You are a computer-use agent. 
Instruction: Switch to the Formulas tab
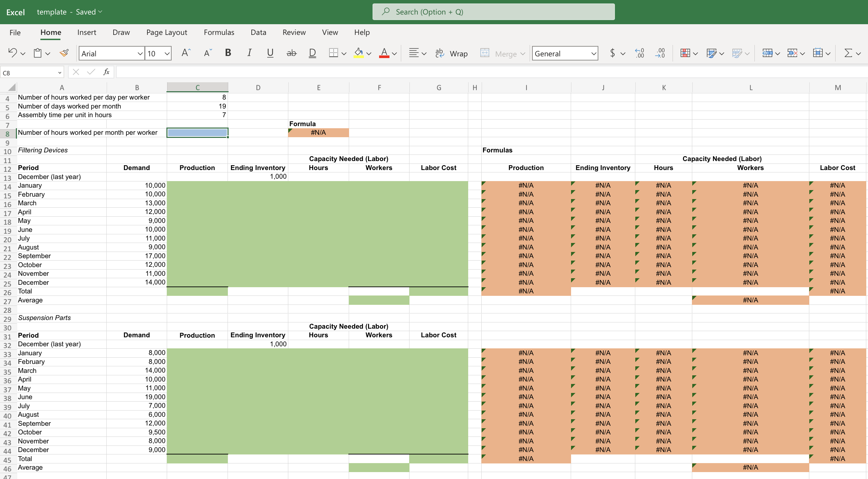219,32
